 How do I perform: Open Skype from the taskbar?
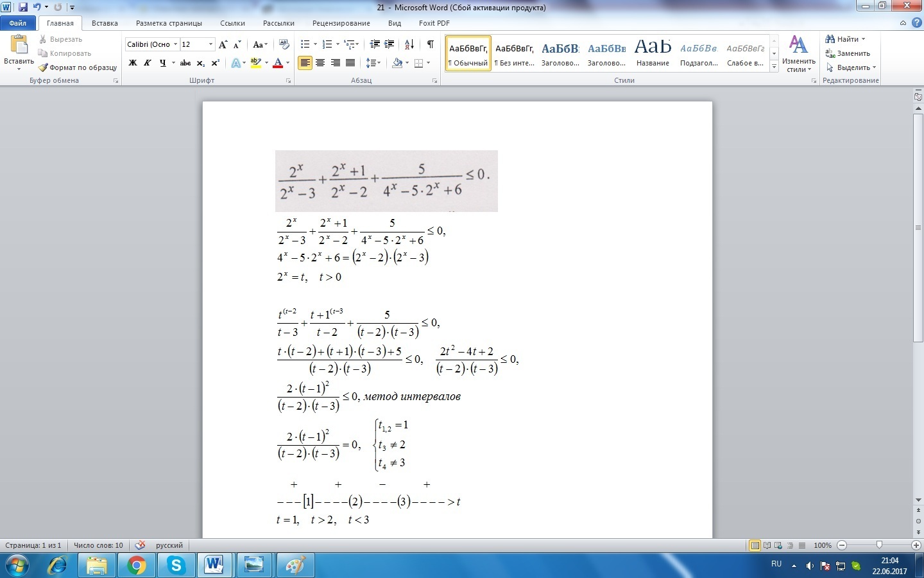pos(175,565)
